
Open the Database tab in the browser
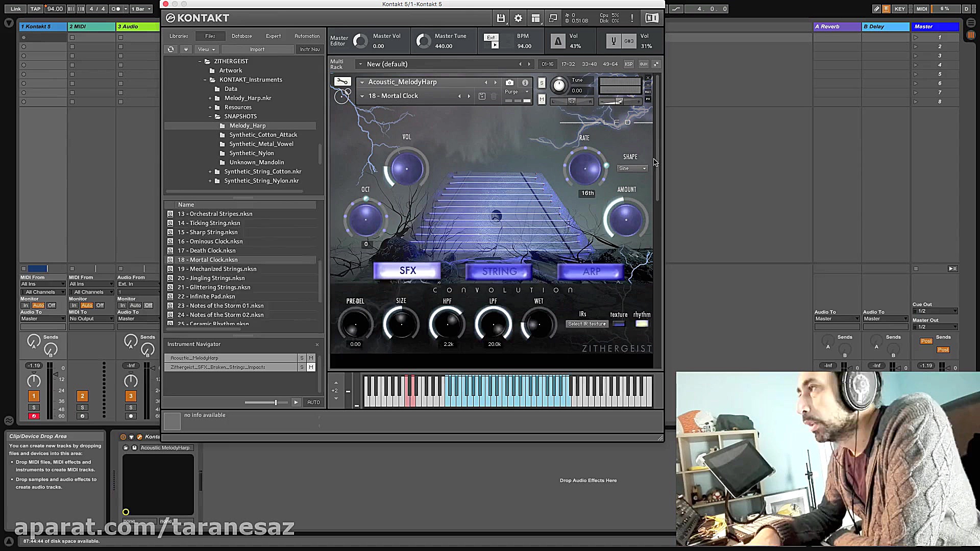(x=241, y=36)
